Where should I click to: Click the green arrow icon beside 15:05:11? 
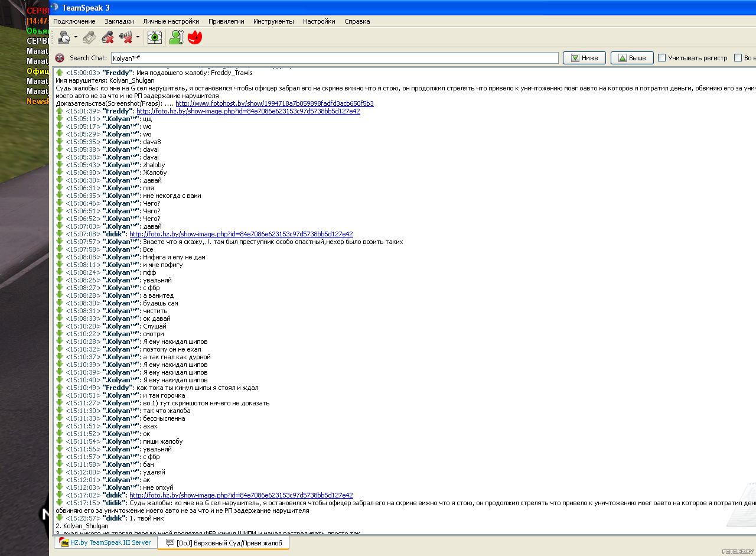[59, 119]
